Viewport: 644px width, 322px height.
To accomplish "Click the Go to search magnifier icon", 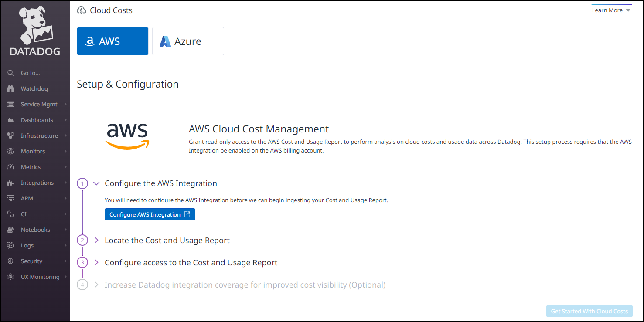I will 11,73.
